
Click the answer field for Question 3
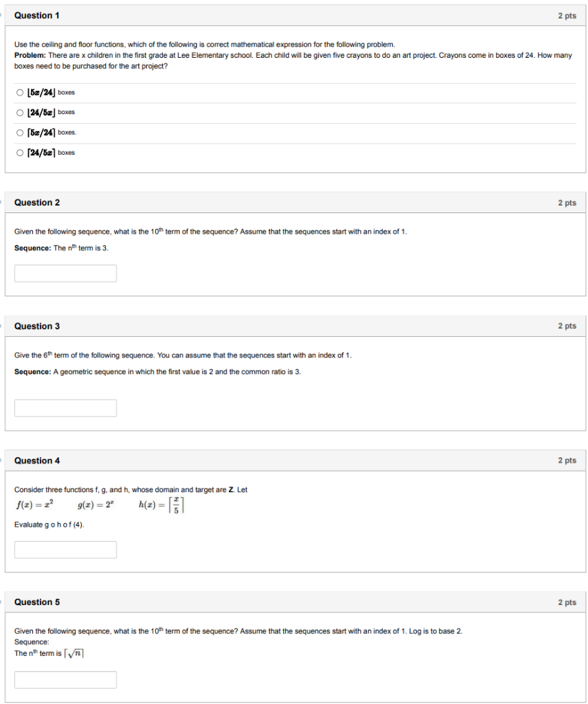pyautogui.click(x=65, y=408)
